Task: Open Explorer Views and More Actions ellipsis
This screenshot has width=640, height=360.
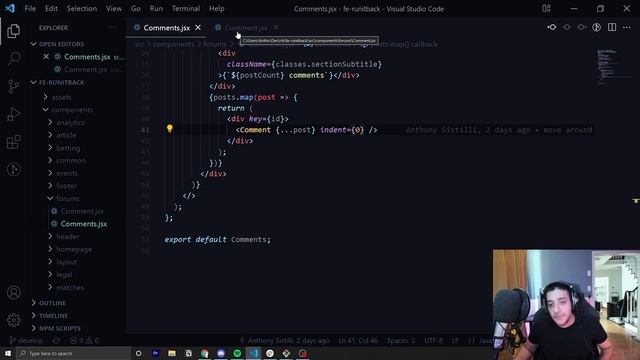Action: (x=111, y=27)
